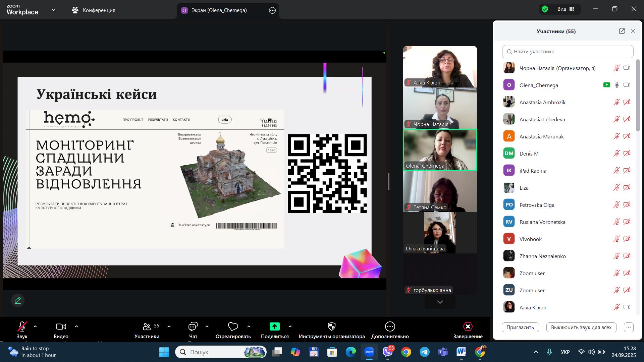Click the Найти участника search field
Image resolution: width=644 pixels, height=362 pixels.
(568, 52)
